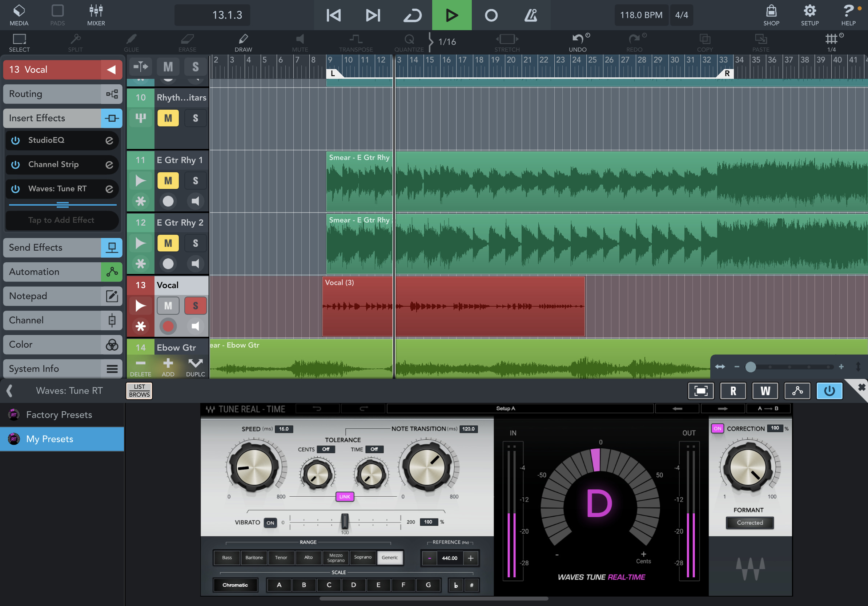Open the Mixer view
The height and width of the screenshot is (606, 868).
(x=96, y=15)
